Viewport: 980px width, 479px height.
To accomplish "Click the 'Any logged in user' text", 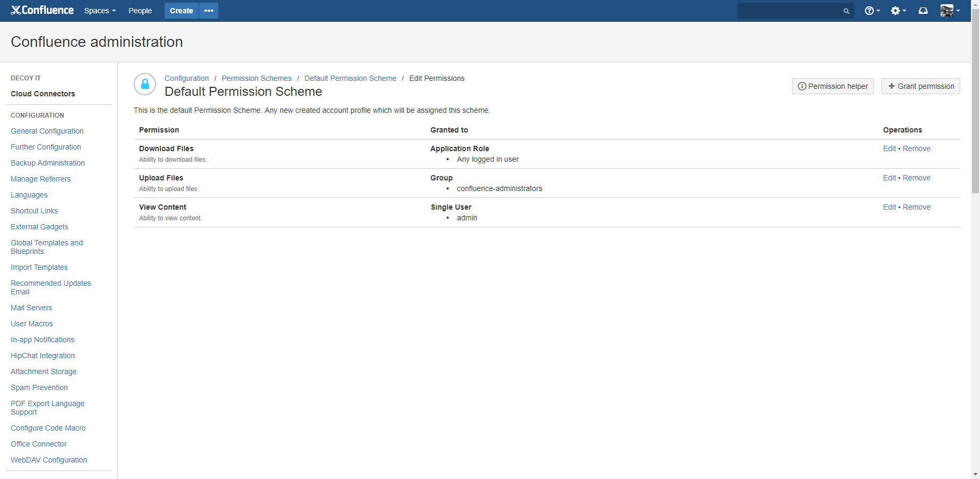I will (x=487, y=159).
